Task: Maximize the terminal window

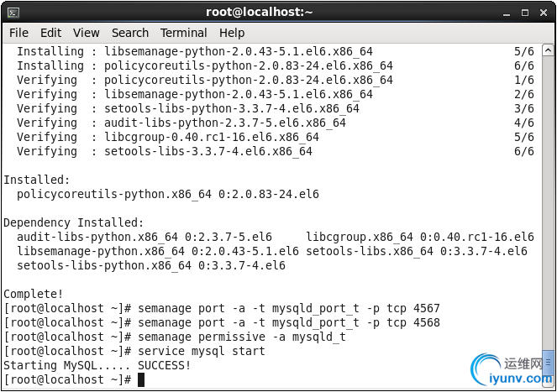Action: pyautogui.click(x=525, y=13)
